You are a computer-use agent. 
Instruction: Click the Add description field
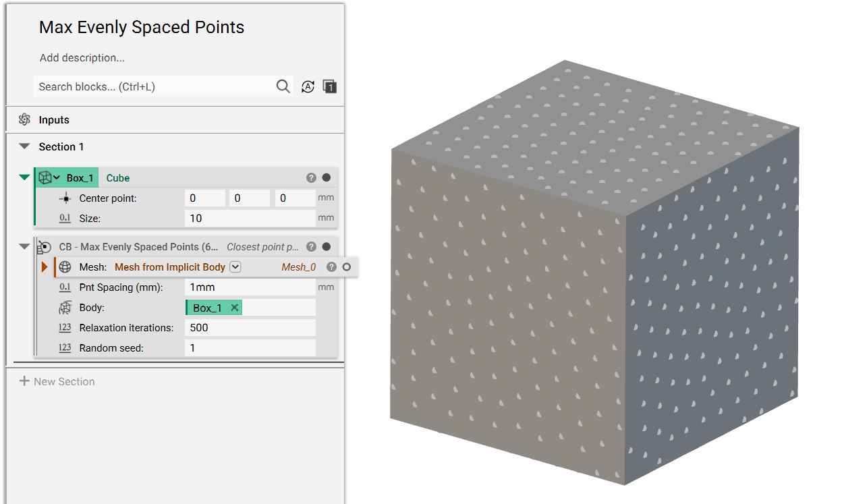click(x=82, y=58)
